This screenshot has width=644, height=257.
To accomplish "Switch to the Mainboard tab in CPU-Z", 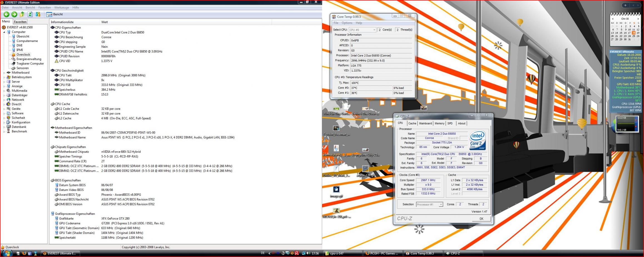I will point(425,124).
